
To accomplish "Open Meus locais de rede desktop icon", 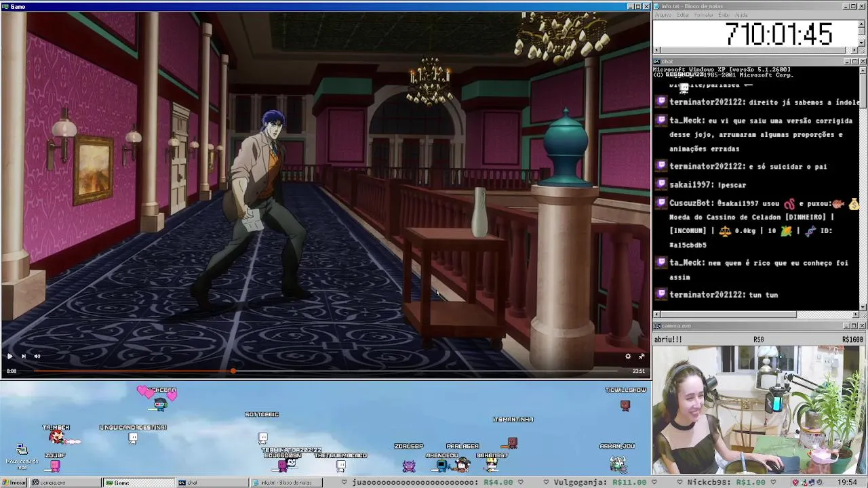I will pos(22,457).
